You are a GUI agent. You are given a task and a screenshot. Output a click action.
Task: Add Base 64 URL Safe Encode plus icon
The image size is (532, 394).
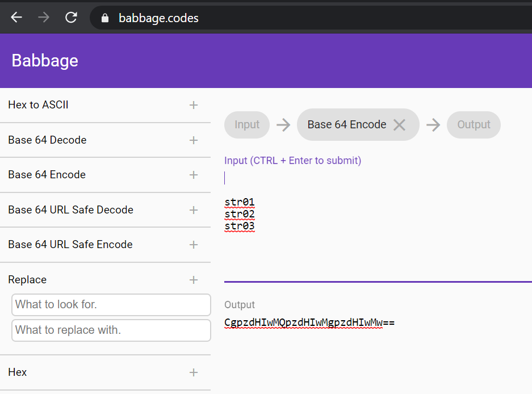tap(194, 245)
